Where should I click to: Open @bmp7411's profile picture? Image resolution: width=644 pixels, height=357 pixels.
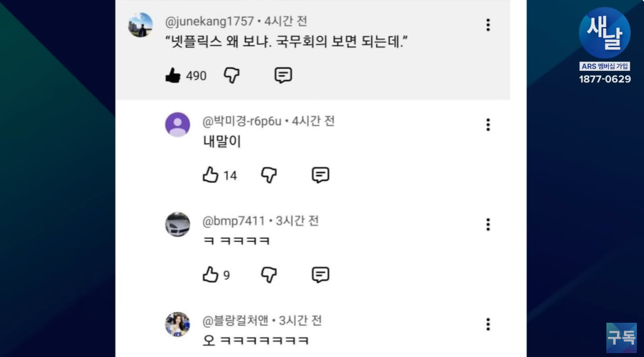(177, 224)
